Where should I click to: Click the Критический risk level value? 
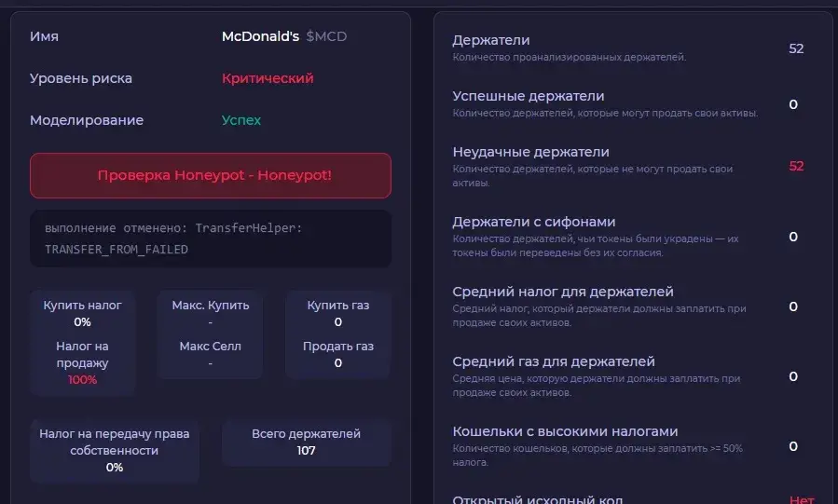268,78
